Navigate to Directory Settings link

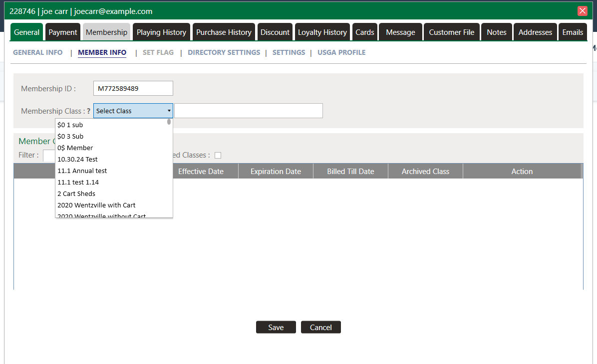[x=224, y=52]
